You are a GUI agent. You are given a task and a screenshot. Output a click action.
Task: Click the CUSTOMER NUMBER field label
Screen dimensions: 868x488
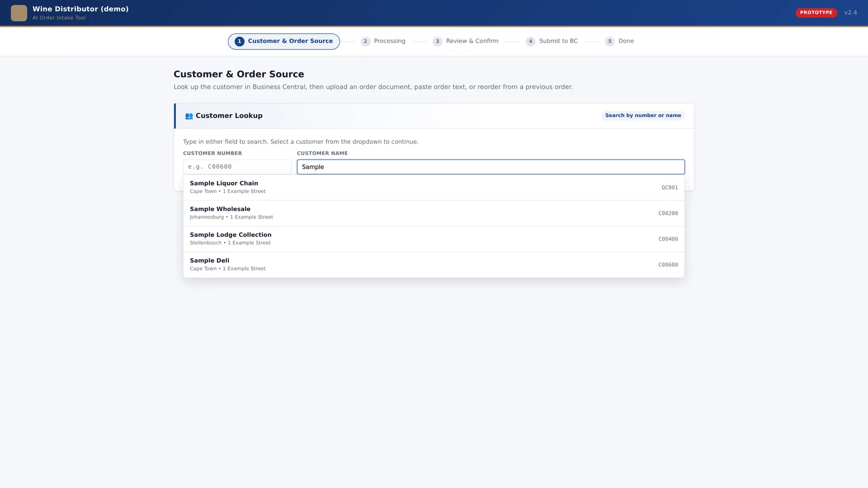[213, 153]
